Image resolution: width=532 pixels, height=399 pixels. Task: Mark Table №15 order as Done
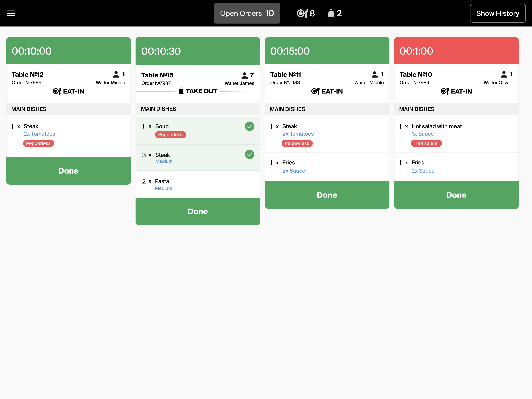coord(198,212)
